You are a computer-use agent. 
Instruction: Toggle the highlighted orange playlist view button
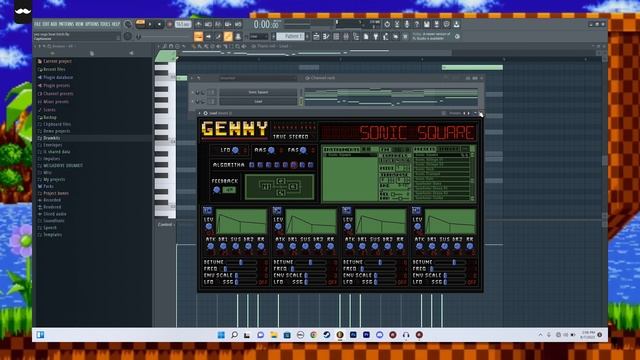[x=198, y=36]
